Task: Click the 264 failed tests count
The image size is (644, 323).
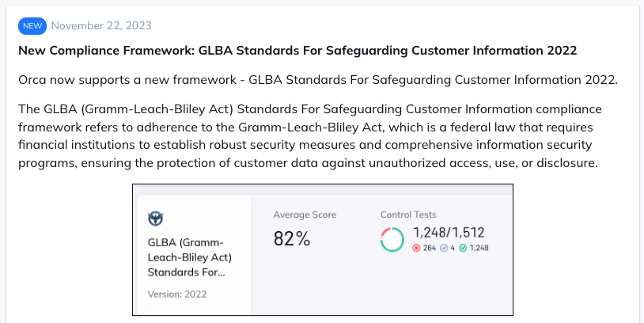Action: click(x=430, y=248)
